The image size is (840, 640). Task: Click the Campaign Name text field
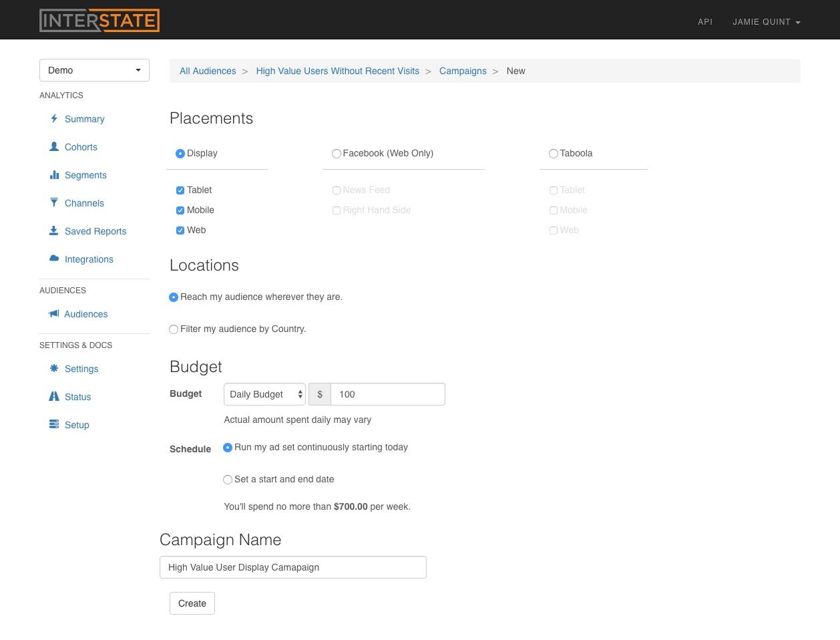(x=293, y=567)
